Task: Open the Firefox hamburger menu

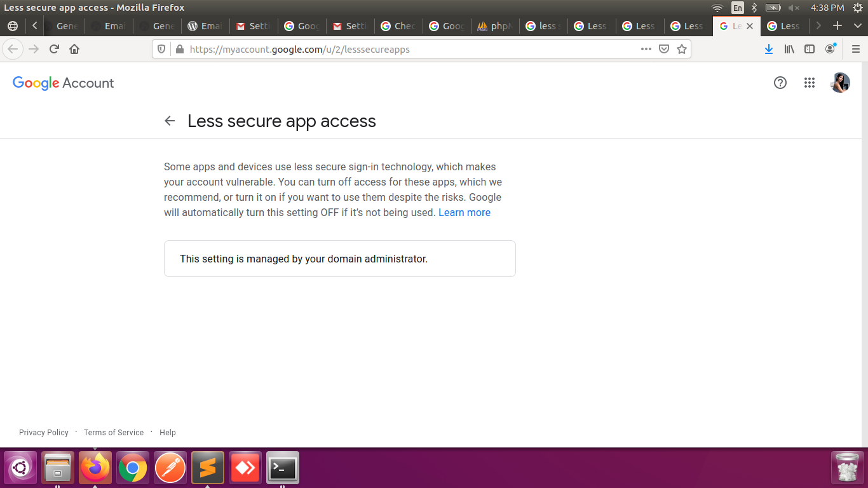Action: (856, 49)
